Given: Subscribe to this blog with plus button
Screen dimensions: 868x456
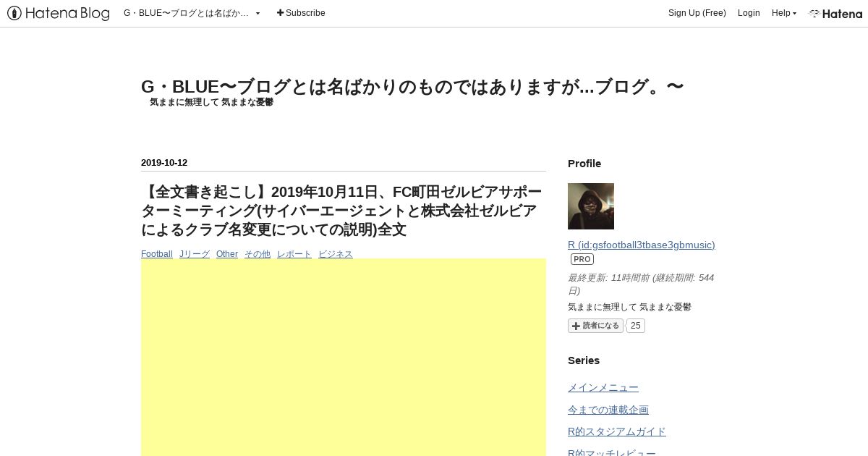Looking at the screenshot, I should pos(301,13).
